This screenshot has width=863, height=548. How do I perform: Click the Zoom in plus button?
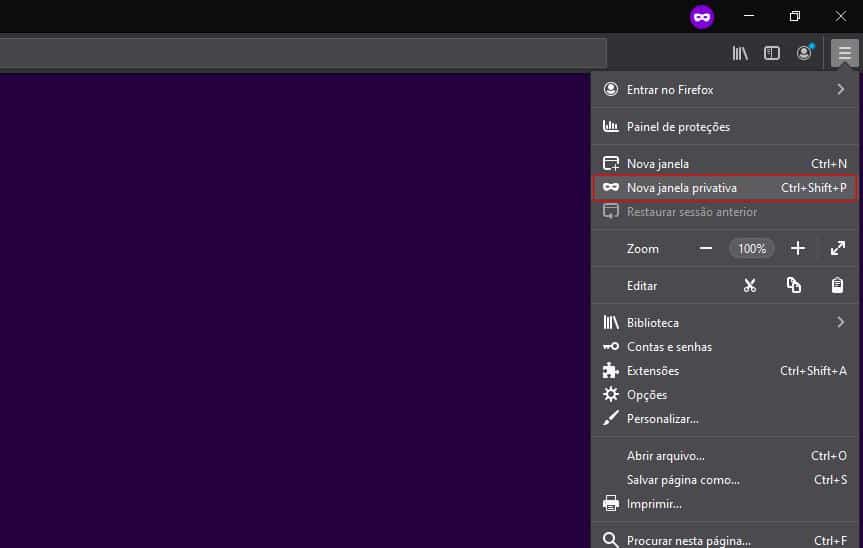point(798,249)
